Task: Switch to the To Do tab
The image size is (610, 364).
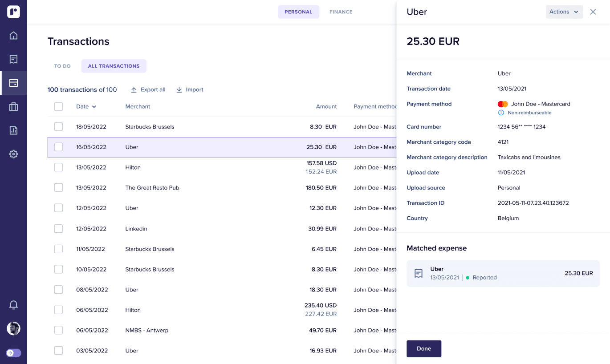Action: point(62,66)
